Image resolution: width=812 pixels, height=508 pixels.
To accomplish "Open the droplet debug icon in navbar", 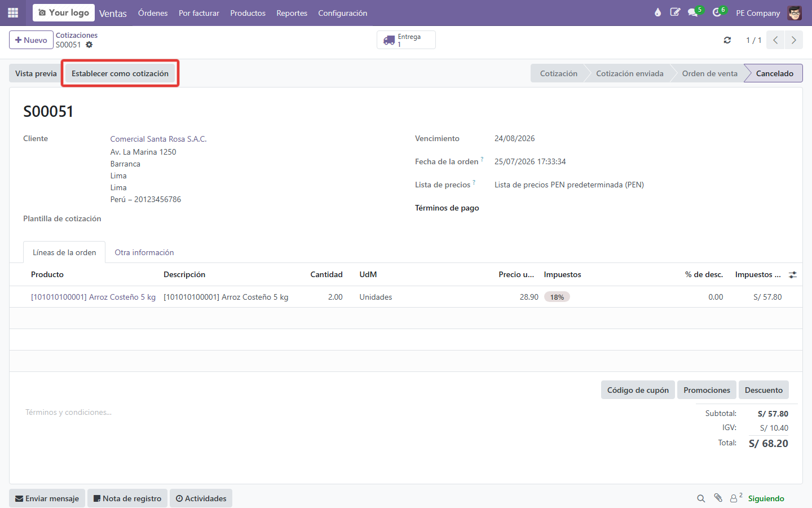I will pyautogui.click(x=657, y=12).
